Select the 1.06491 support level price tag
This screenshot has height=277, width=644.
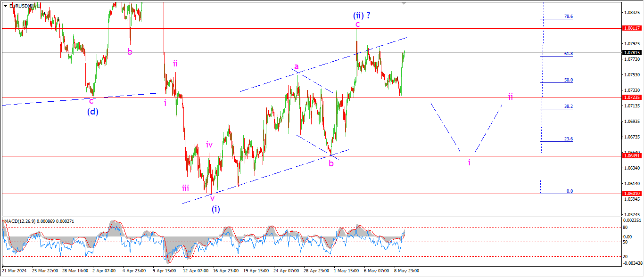[x=631, y=156]
